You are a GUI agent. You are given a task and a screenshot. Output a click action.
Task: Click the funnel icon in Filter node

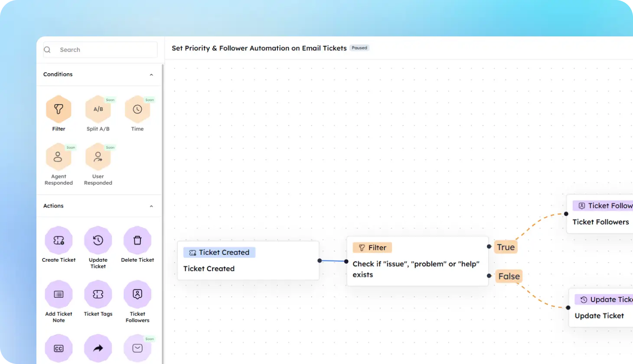point(362,248)
